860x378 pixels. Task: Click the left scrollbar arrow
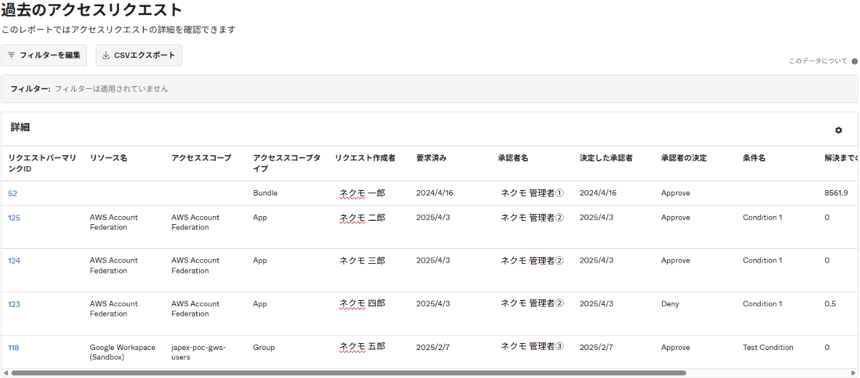point(4,373)
